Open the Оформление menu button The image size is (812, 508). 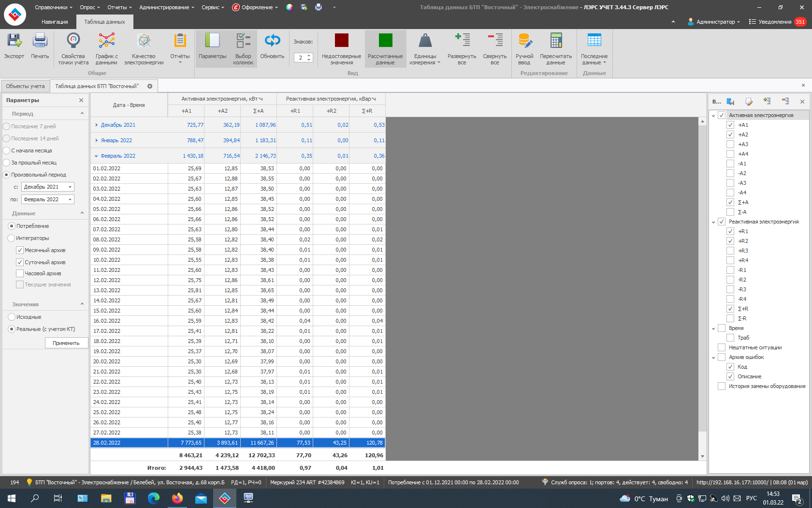point(255,7)
